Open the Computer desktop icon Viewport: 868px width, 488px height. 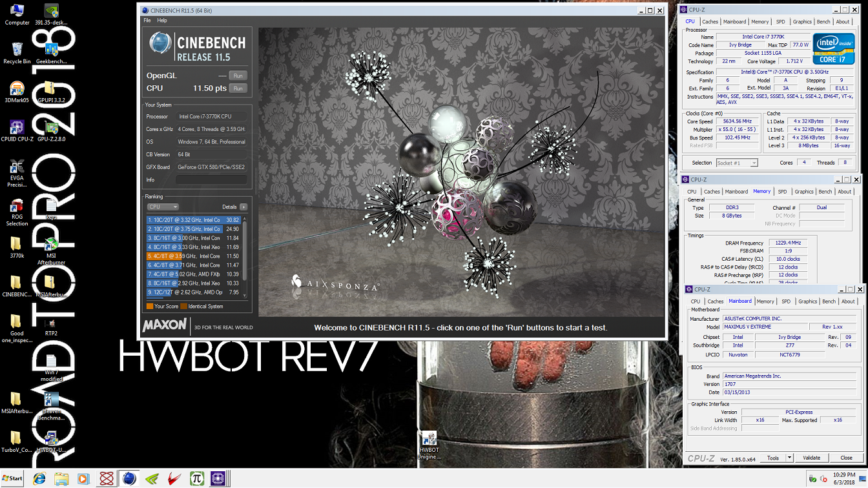click(17, 14)
